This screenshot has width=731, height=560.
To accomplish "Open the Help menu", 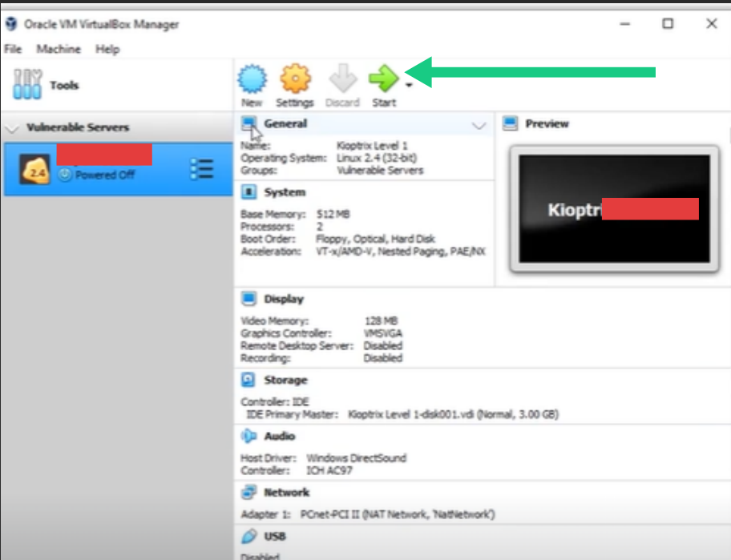I will [x=107, y=49].
